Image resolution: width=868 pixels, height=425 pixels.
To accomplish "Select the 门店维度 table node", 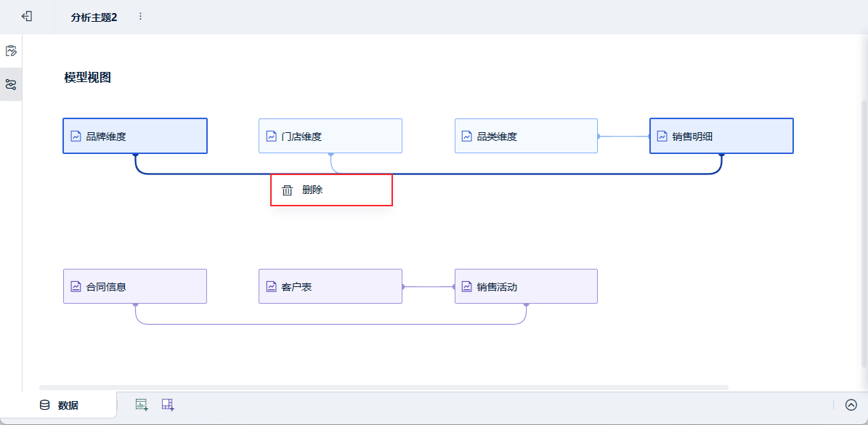I will pyautogui.click(x=330, y=136).
